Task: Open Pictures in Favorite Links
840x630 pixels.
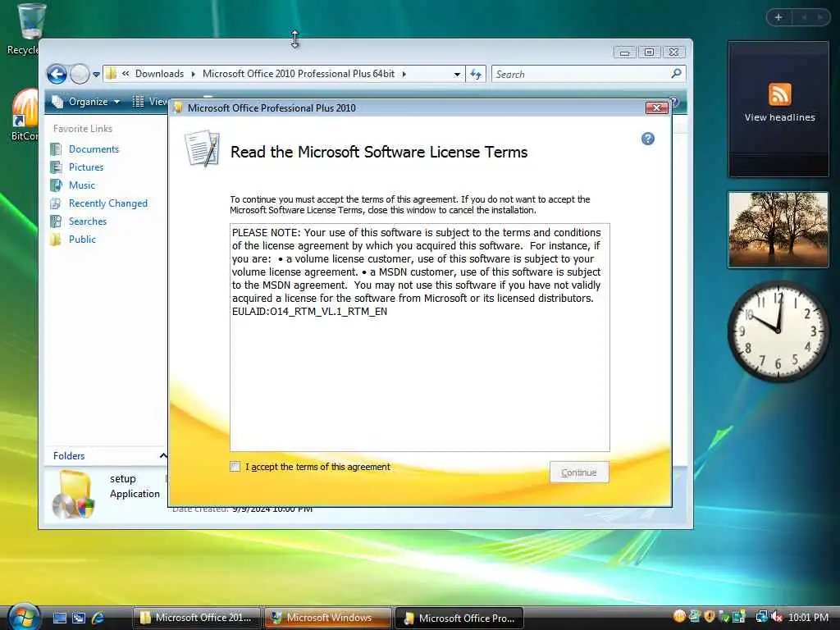Action: point(85,167)
